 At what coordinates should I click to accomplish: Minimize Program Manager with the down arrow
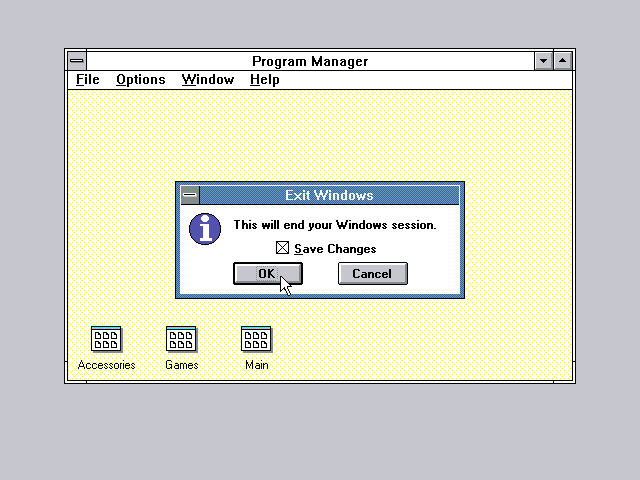[x=544, y=61]
